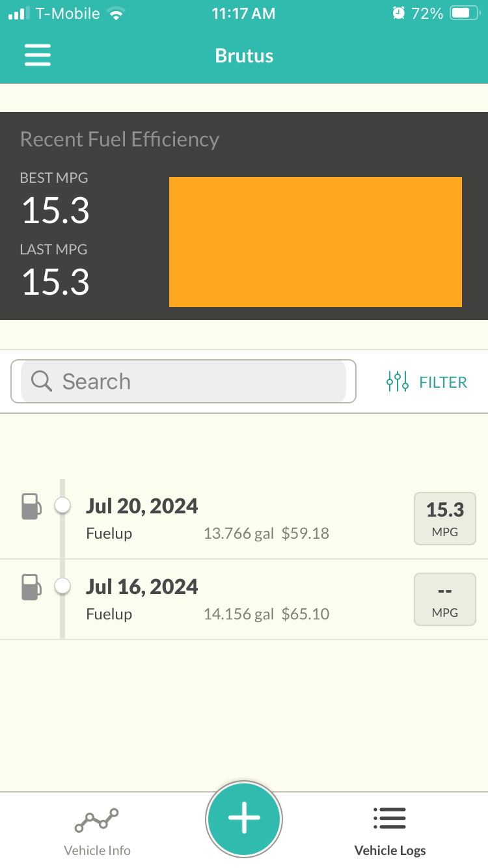Click the orange fuel efficiency chart

316,242
